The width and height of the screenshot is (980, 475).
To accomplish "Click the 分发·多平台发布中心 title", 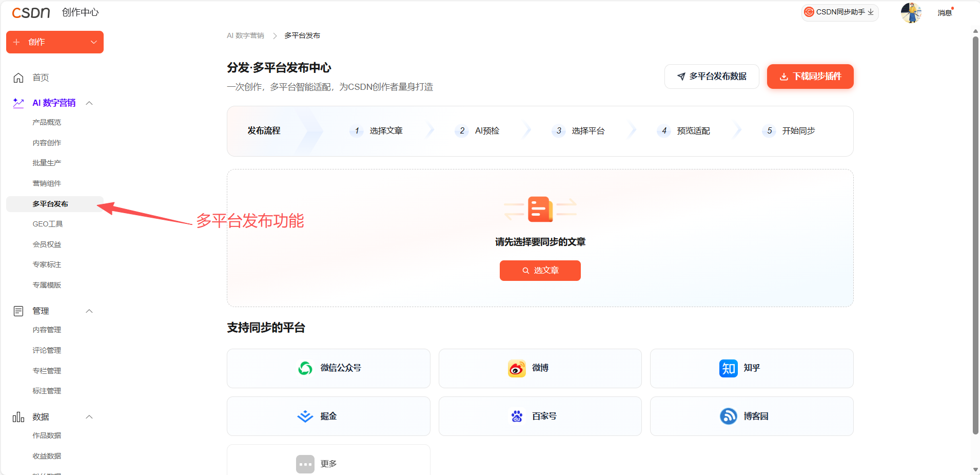I will pyautogui.click(x=279, y=68).
